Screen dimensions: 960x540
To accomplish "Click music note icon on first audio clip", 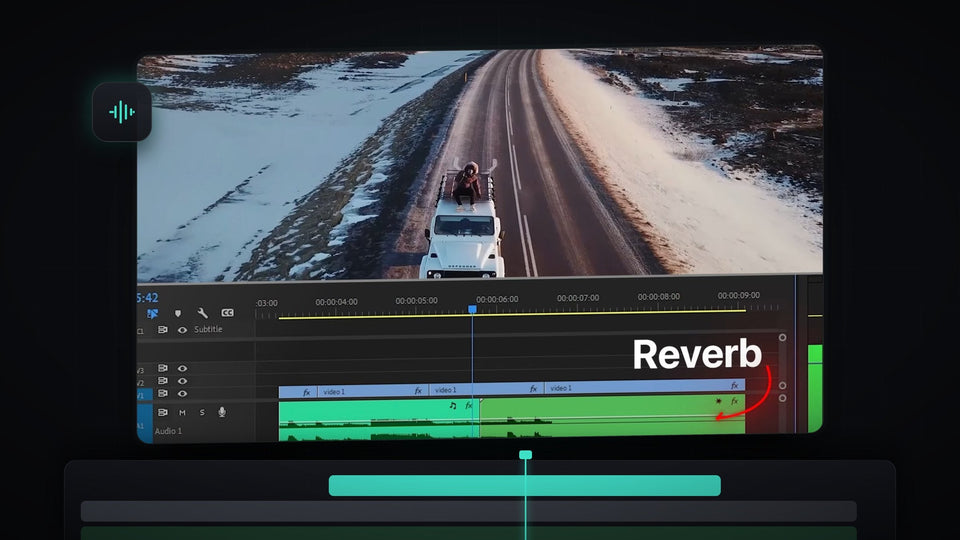I will click(x=453, y=405).
